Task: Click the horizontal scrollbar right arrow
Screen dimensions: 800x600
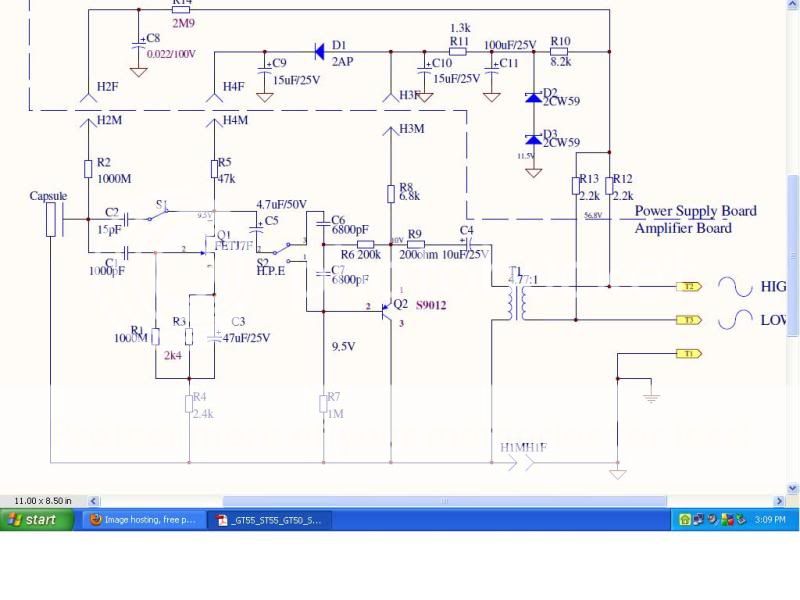Action: click(779, 501)
